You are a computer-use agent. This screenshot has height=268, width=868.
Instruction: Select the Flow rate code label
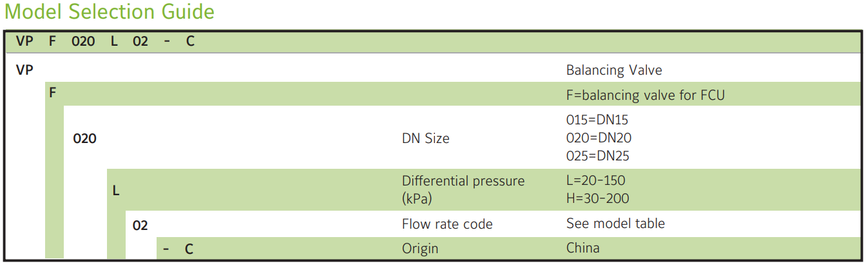coord(447,224)
